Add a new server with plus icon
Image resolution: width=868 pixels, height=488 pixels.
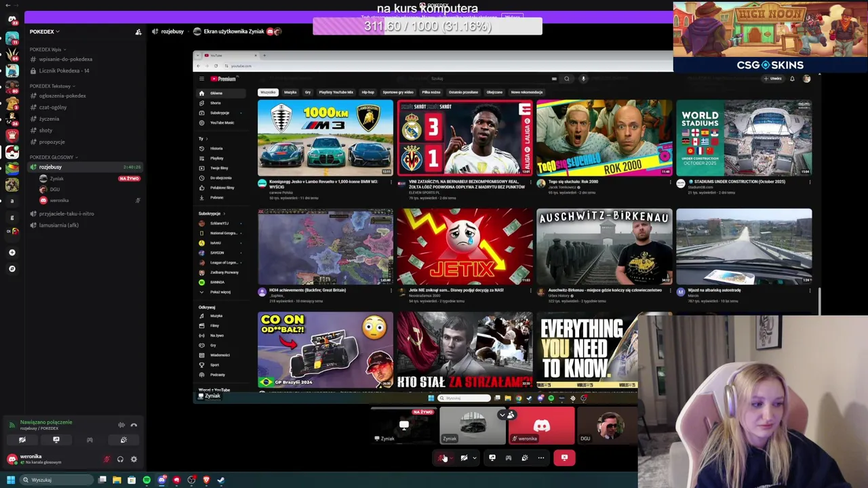[12, 252]
